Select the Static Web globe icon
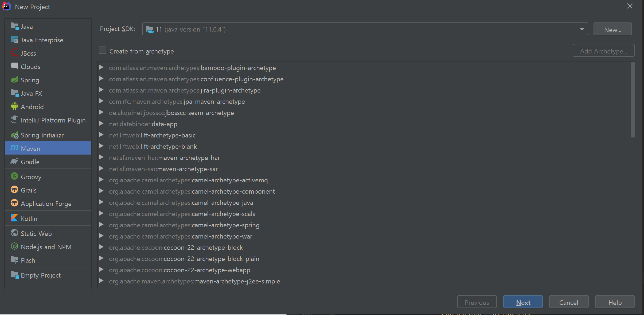Screen dimensions: 644x315 click(14, 233)
